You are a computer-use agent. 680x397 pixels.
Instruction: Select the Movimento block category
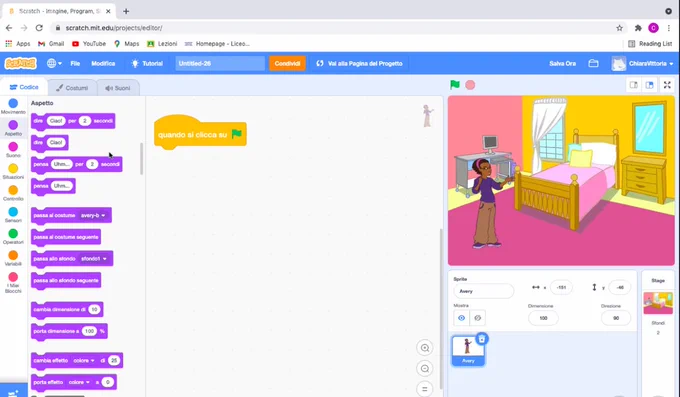[x=13, y=106]
